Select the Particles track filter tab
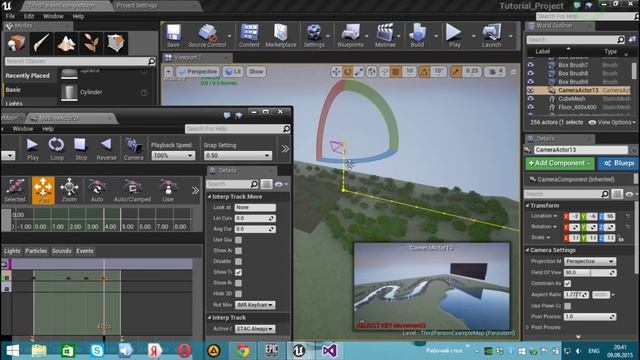Image resolution: width=640 pixels, height=360 pixels. (x=36, y=251)
